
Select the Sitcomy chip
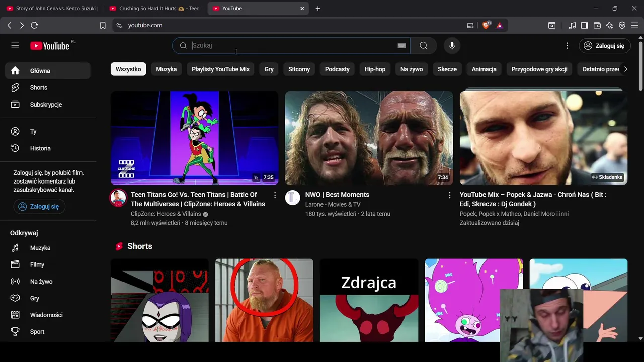pyautogui.click(x=299, y=69)
